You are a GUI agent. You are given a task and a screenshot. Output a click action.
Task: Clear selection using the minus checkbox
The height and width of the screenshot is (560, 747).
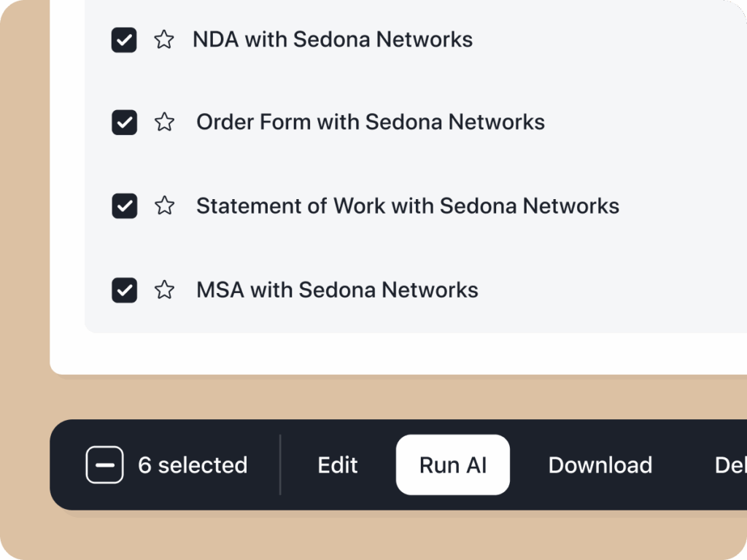104,464
